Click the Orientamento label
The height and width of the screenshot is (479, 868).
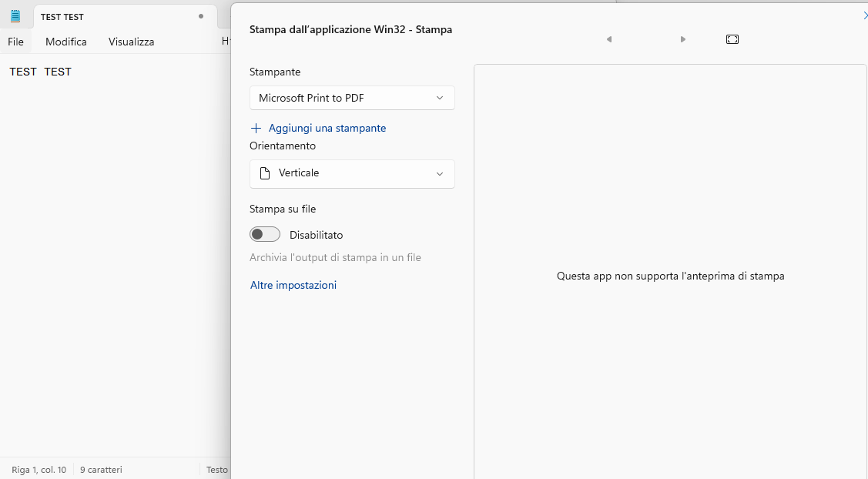pos(283,146)
